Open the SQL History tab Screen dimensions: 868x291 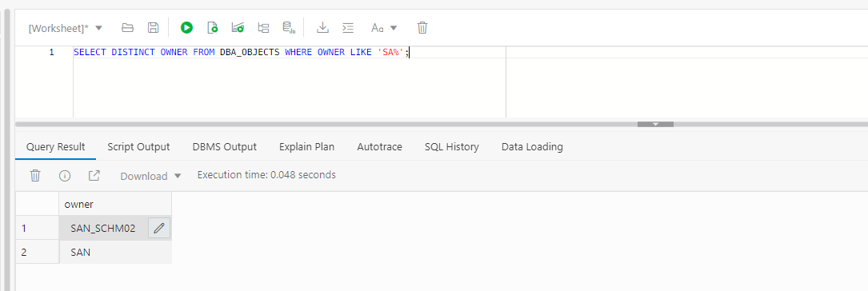tap(452, 146)
